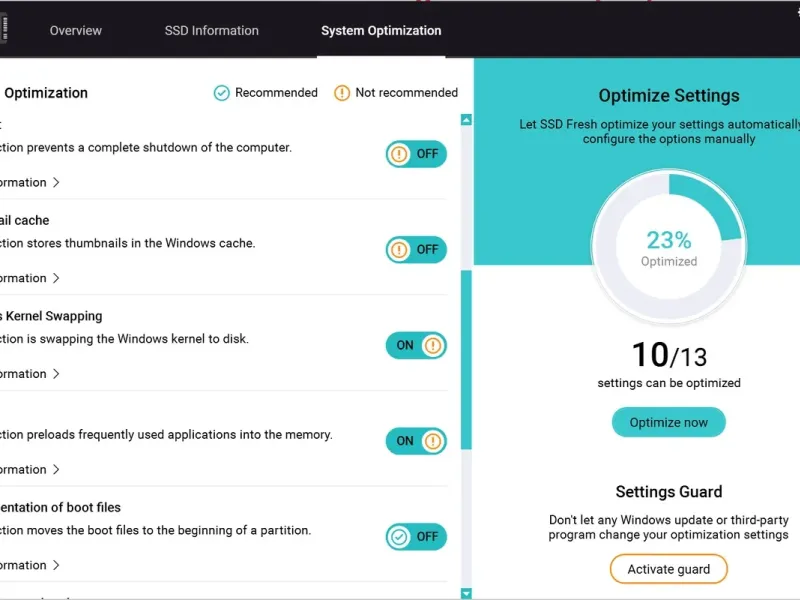Expand more information under boot files defragmentation

[x=30, y=565]
